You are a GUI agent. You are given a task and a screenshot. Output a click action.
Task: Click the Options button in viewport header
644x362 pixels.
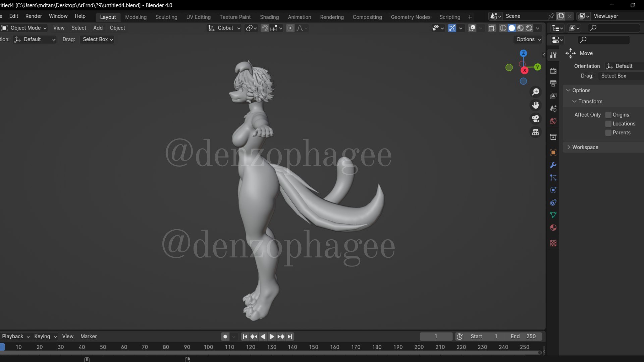[x=528, y=39]
